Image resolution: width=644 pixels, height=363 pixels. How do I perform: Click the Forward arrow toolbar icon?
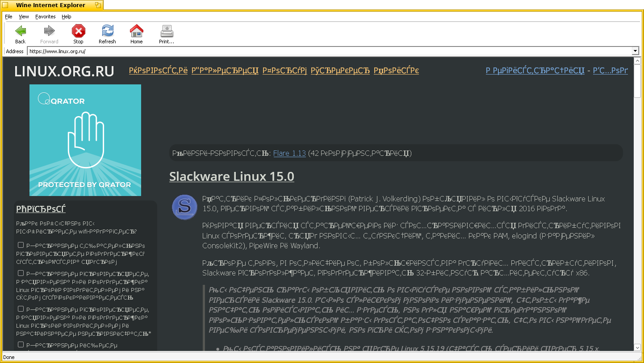(49, 31)
